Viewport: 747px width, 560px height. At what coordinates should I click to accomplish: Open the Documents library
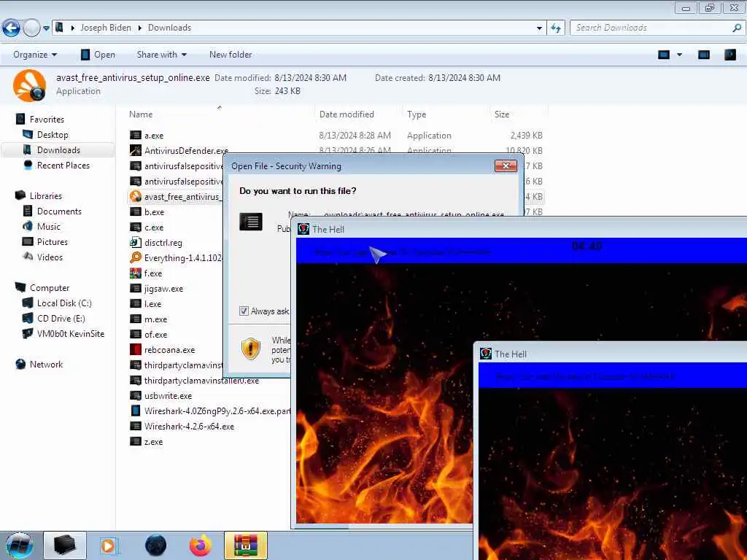point(59,211)
